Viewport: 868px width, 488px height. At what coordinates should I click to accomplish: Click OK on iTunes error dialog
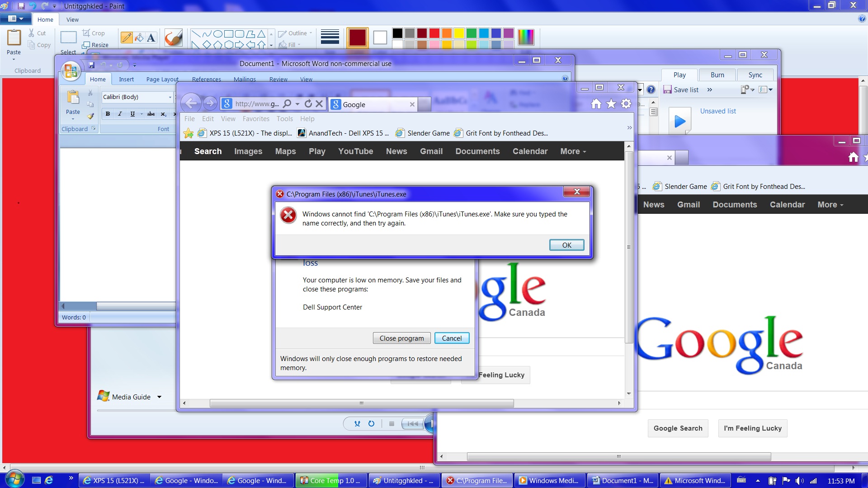tap(566, 245)
